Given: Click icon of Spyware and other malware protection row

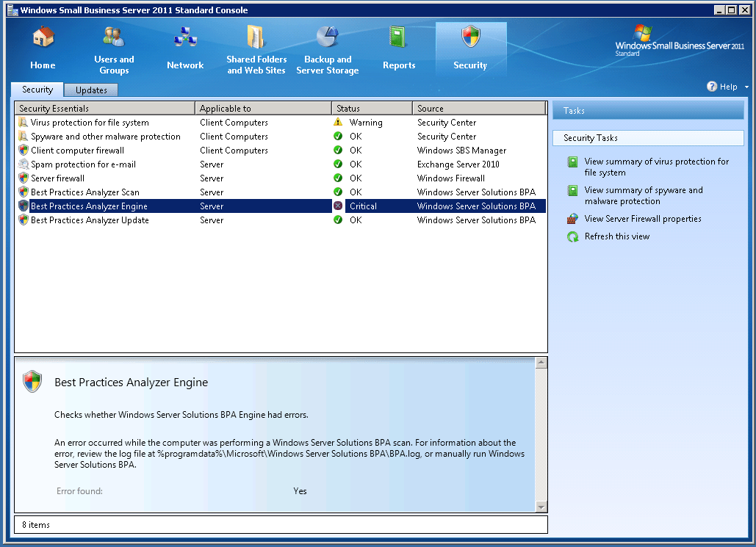Looking at the screenshot, I should pyautogui.click(x=24, y=137).
